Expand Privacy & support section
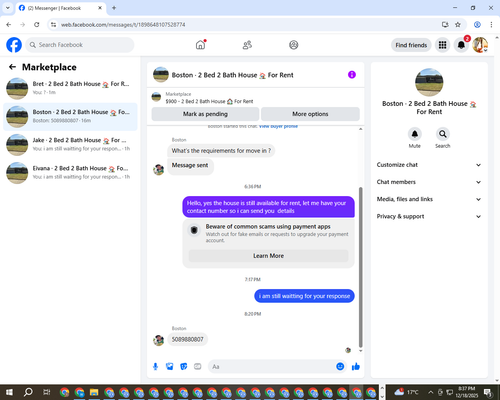 click(429, 217)
